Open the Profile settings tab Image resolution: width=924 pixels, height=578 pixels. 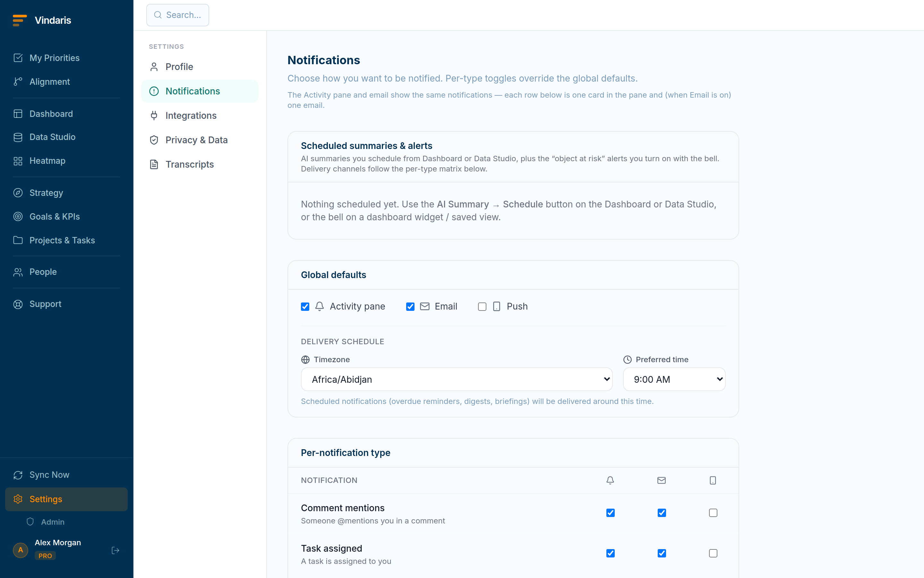200,67
